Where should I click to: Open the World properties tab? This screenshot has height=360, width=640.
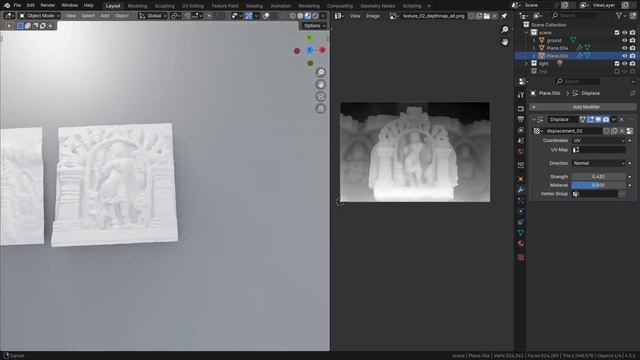coord(520,151)
